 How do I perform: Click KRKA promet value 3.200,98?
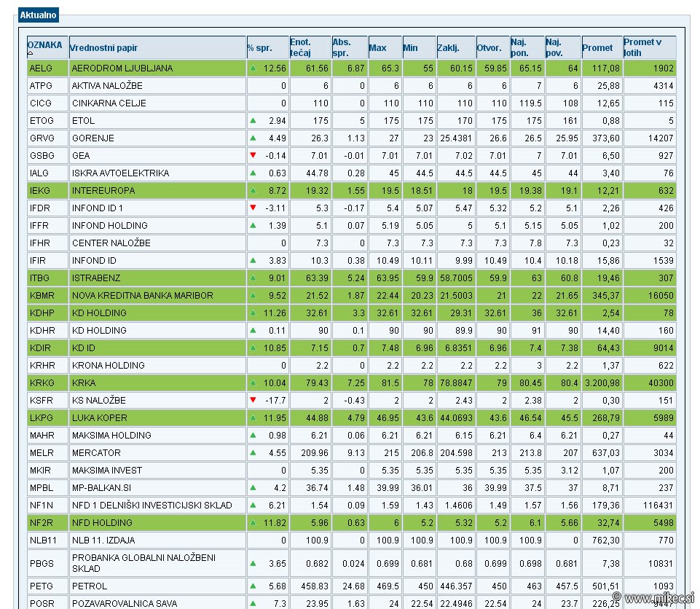pyautogui.click(x=602, y=382)
